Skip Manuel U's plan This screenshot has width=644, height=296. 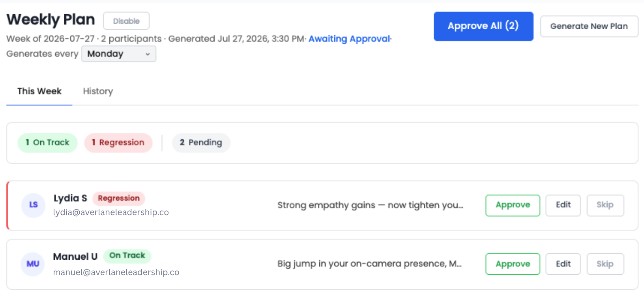coord(605,264)
